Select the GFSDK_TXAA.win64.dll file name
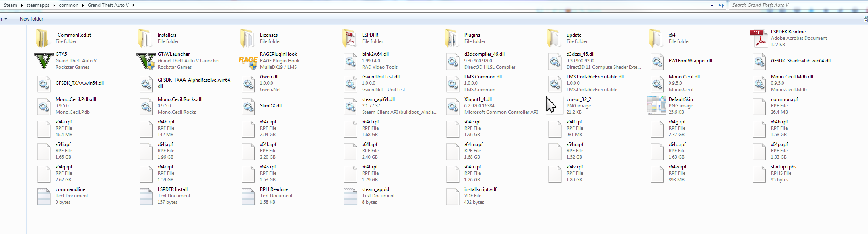The width and height of the screenshot is (868, 234). point(80,83)
